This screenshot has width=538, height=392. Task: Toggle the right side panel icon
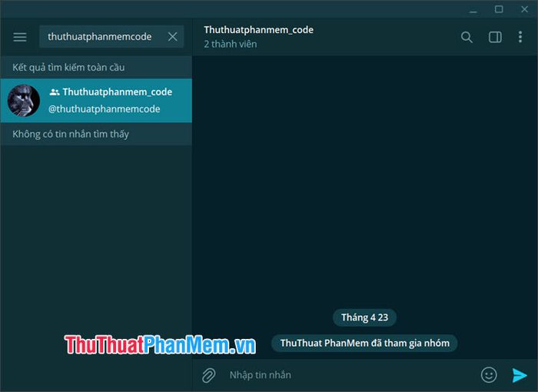(495, 37)
